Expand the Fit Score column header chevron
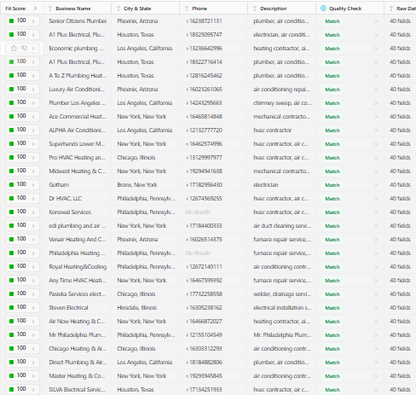The image size is (416, 395). [35, 8]
